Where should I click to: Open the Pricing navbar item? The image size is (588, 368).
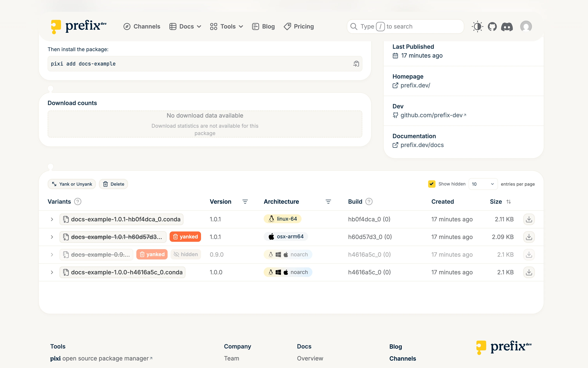(299, 26)
